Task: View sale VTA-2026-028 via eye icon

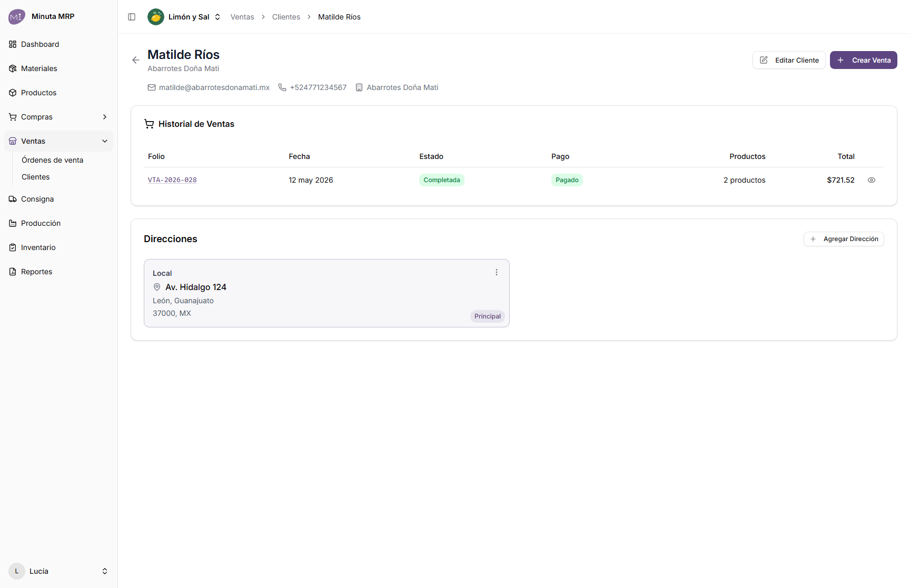Action: click(872, 180)
